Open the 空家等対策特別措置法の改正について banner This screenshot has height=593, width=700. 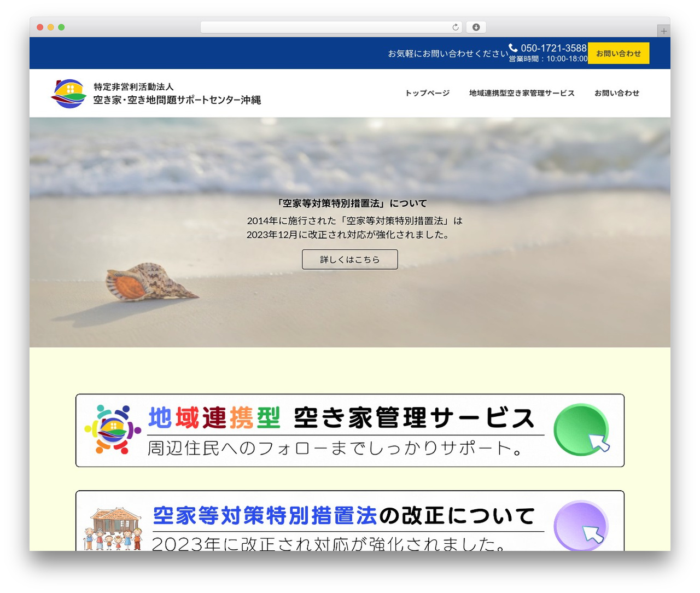350,521
